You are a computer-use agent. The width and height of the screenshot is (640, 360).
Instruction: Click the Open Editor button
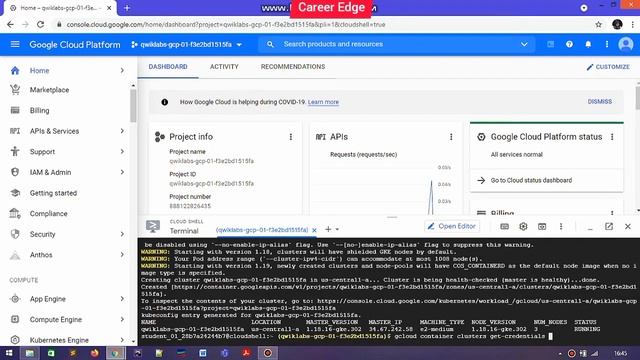(x=453, y=226)
